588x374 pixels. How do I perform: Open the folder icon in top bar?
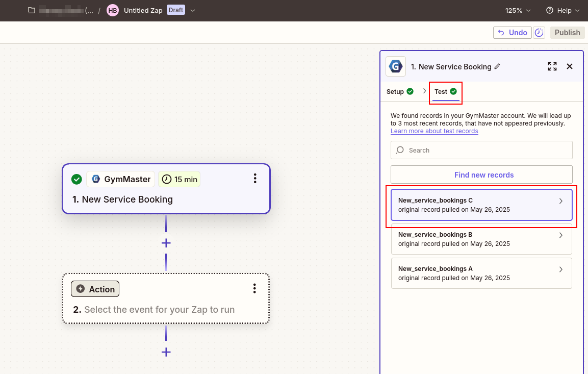32,11
